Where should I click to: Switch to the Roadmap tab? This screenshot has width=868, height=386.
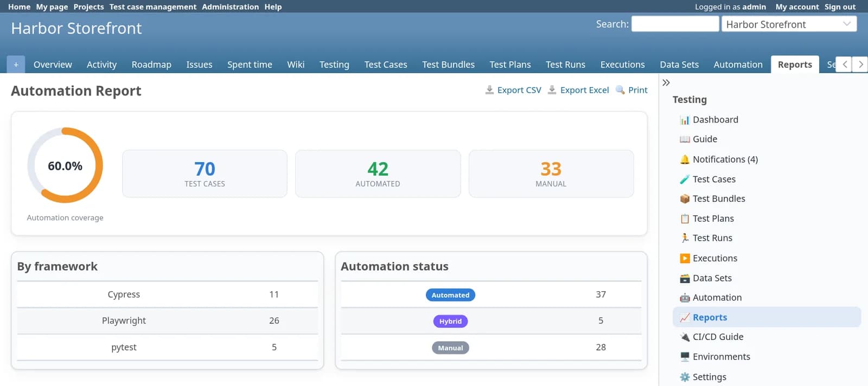[x=151, y=65]
